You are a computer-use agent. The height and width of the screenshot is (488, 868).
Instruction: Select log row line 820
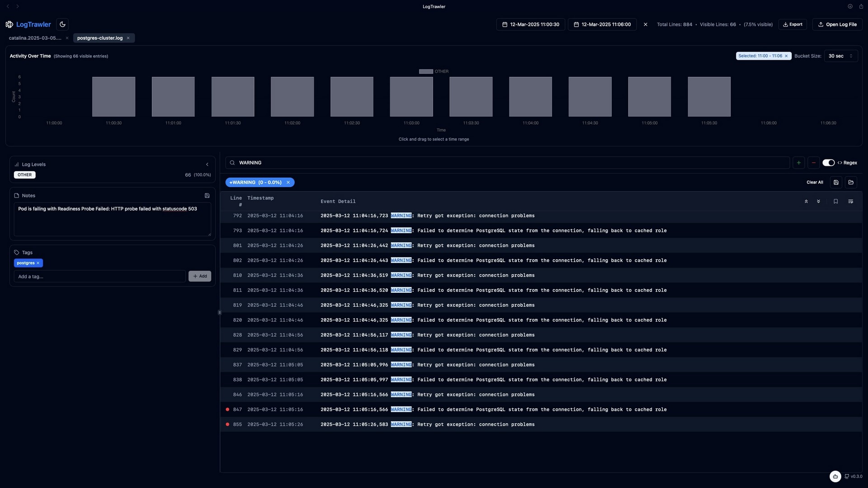pos(541,320)
